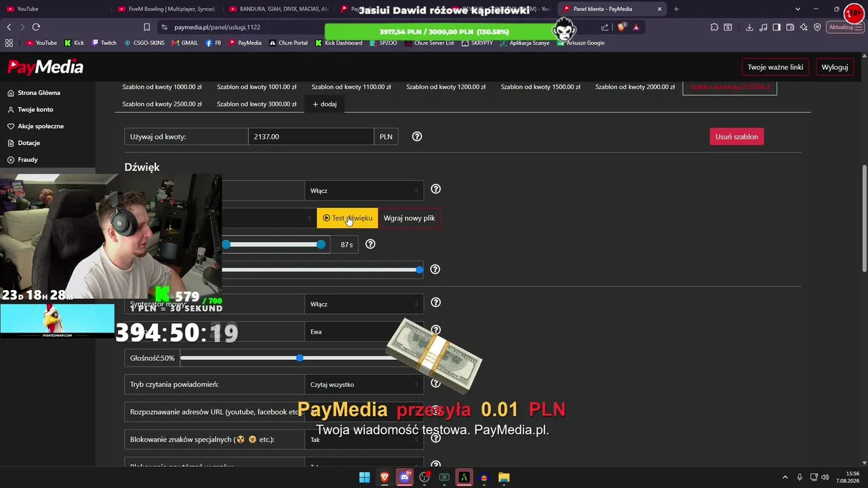Click the PayMedia logo
Screen dimensions: 868x488
(45, 67)
